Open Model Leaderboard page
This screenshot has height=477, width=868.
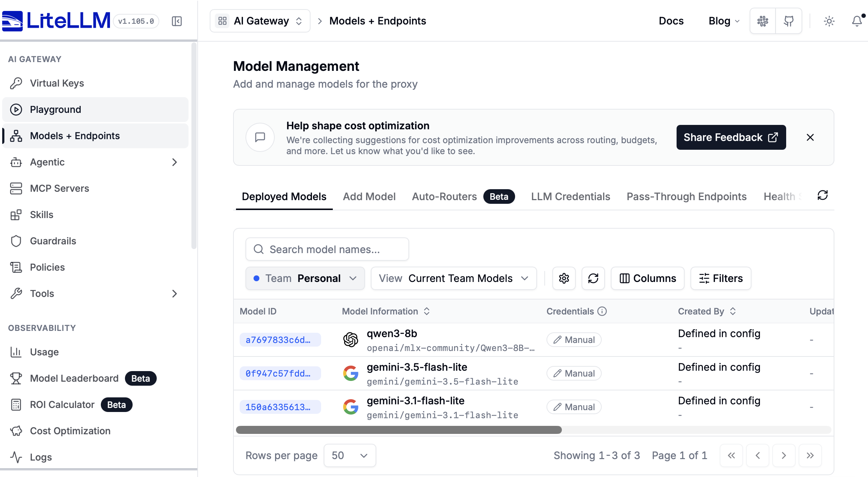coord(95,378)
